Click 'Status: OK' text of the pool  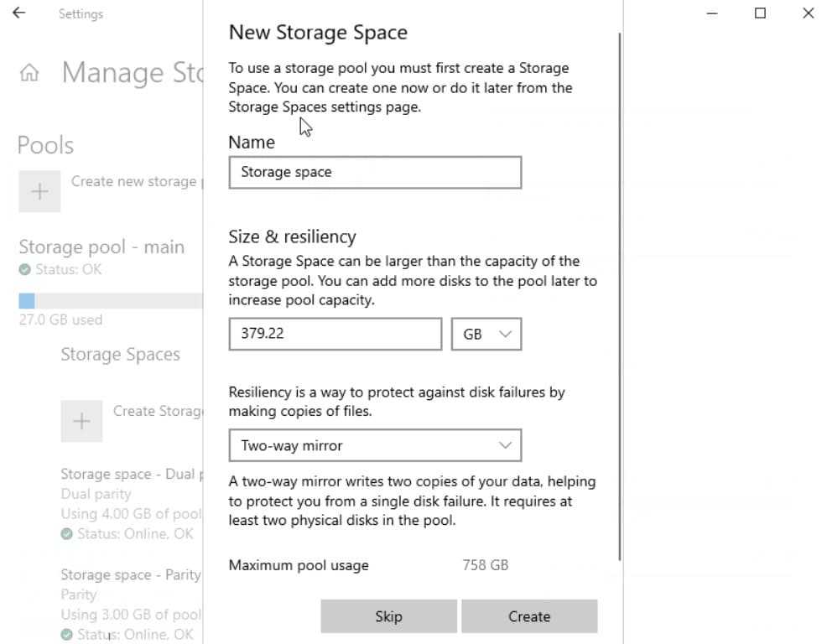click(69, 269)
